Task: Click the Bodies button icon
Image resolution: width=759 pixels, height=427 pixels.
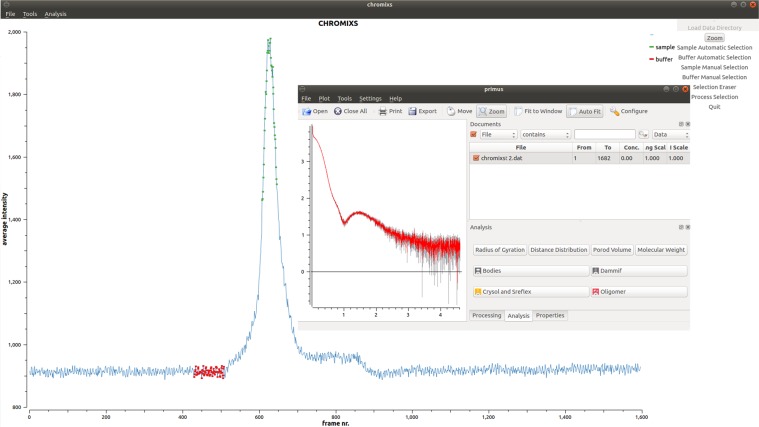Action: tap(478, 271)
